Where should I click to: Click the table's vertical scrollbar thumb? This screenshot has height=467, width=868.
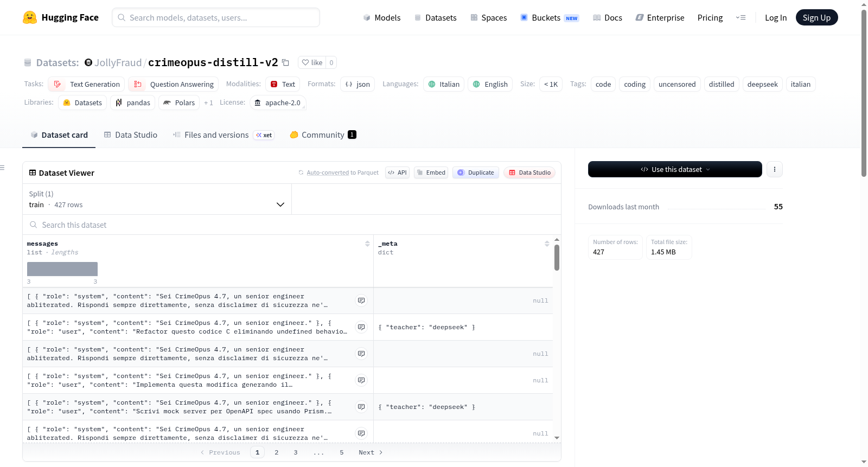point(557,258)
